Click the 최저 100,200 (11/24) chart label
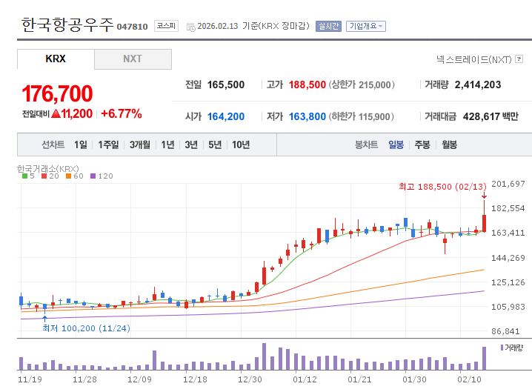 coord(86,328)
